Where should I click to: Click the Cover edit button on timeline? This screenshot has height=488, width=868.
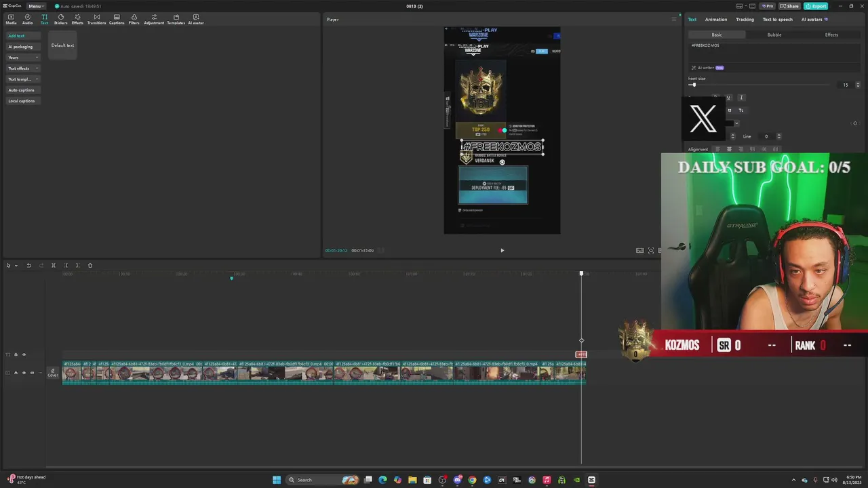[53, 373]
